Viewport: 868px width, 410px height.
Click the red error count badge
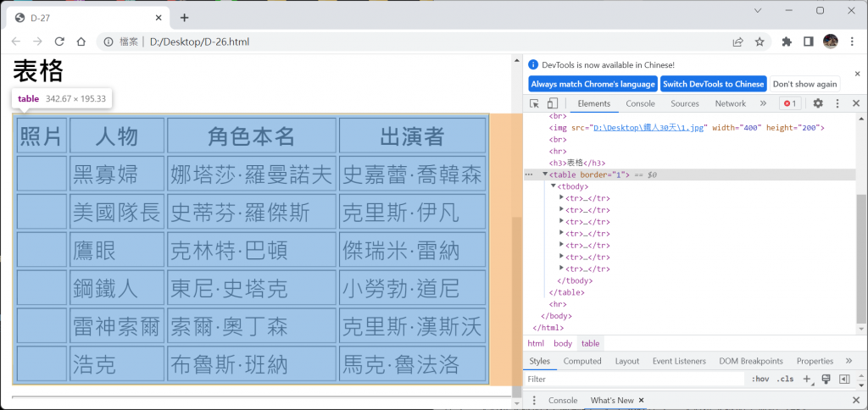[791, 103]
